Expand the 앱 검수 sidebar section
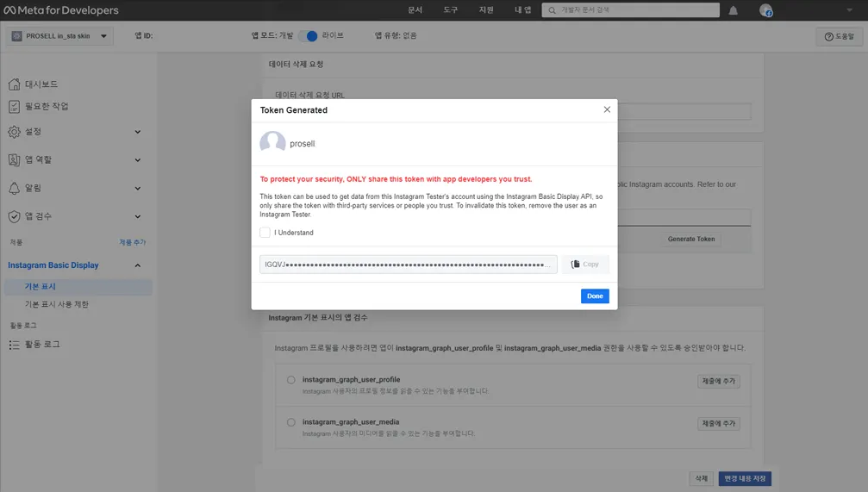This screenshot has width=868, height=492. (x=138, y=216)
